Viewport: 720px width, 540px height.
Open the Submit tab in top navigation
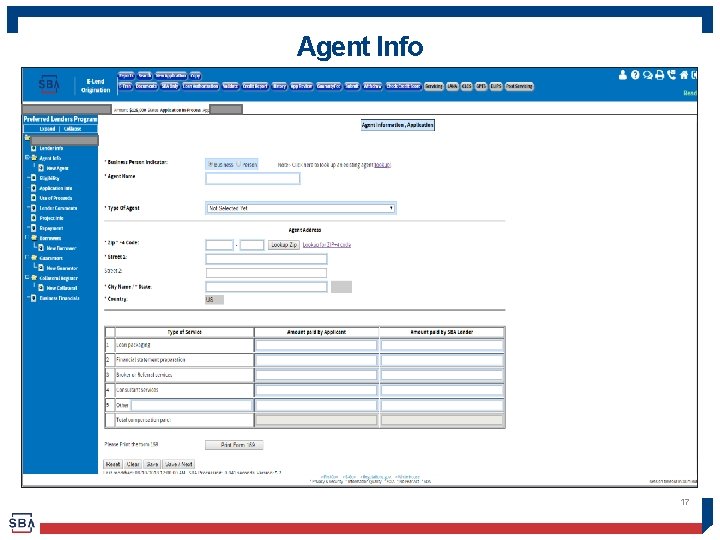coord(352,86)
